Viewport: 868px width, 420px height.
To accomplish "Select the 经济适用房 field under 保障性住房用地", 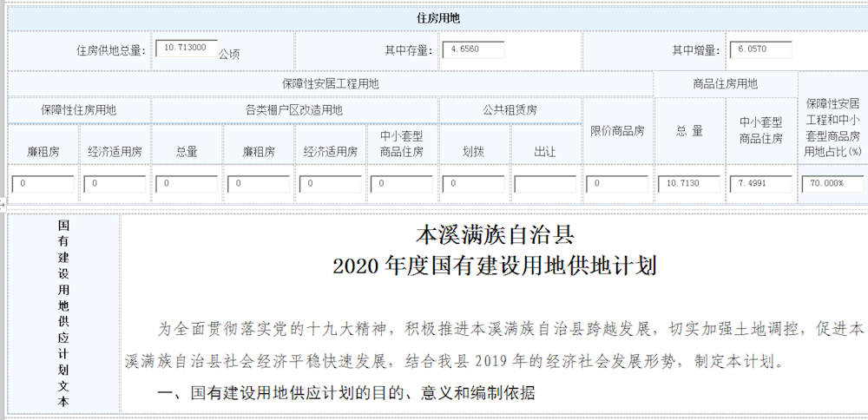I will (115, 184).
